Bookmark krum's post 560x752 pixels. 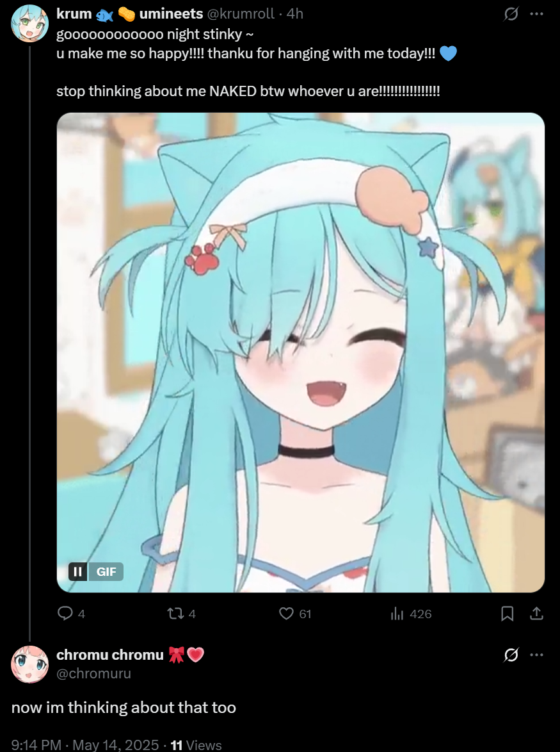[x=508, y=614]
